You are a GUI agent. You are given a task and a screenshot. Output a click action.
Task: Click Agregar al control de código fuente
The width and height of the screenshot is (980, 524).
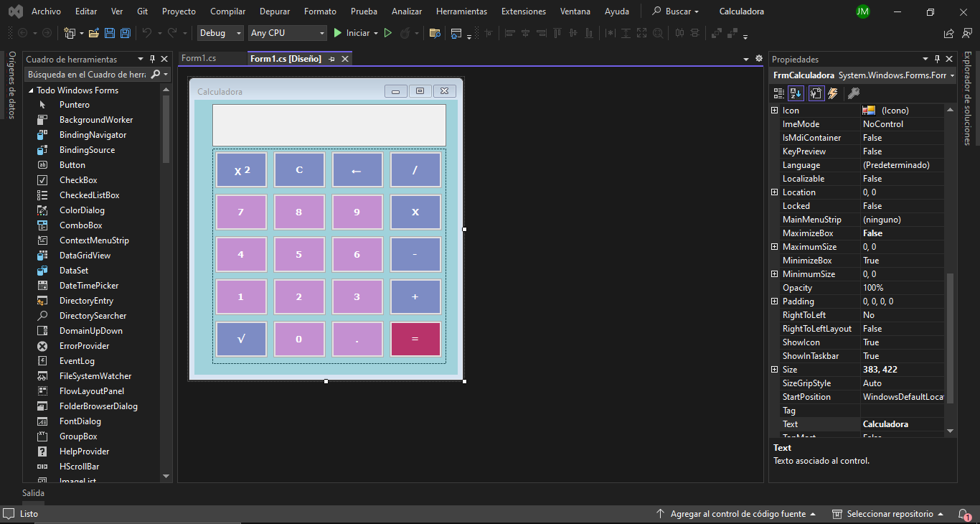click(x=737, y=514)
